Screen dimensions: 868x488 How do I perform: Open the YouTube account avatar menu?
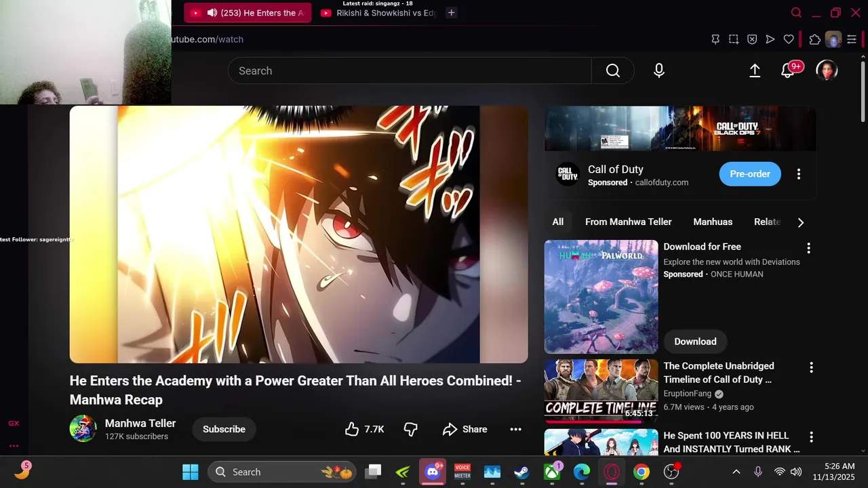[x=827, y=70]
